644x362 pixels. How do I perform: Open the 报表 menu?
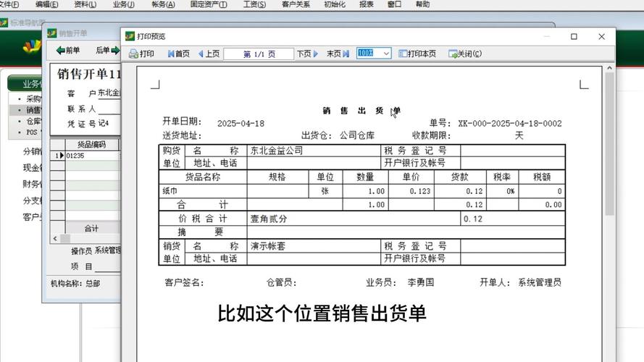[x=366, y=4]
